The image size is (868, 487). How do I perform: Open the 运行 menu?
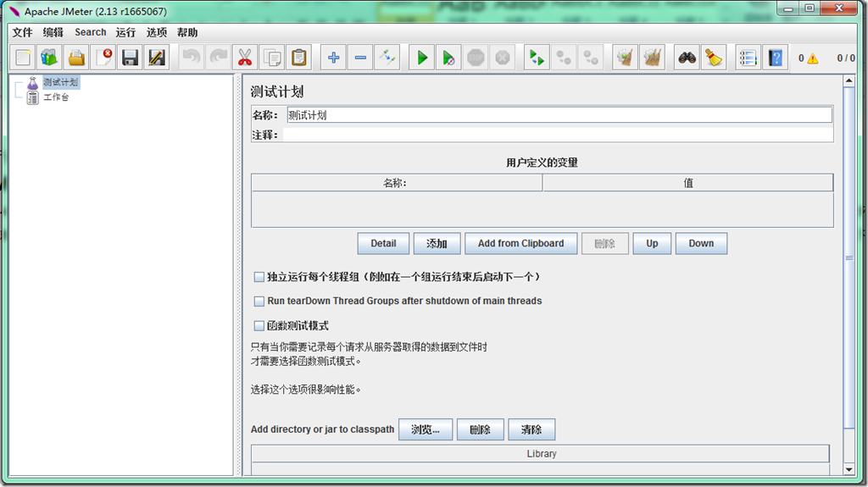pos(125,32)
